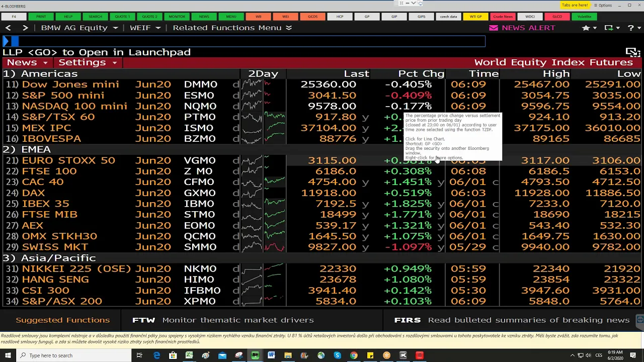Screen dimensions: 644x362
Task: Click the Windows Start button
Action: pos(8,355)
